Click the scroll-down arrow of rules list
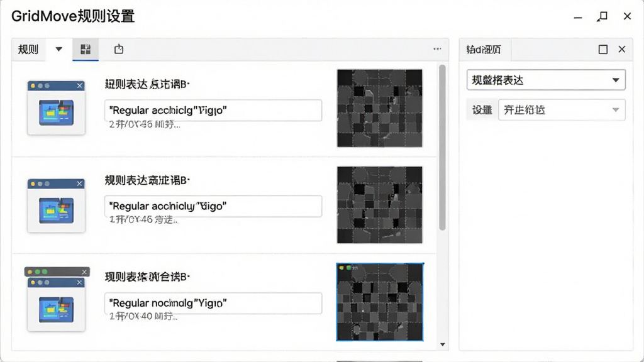This screenshot has height=362, width=644. pyautogui.click(x=442, y=345)
